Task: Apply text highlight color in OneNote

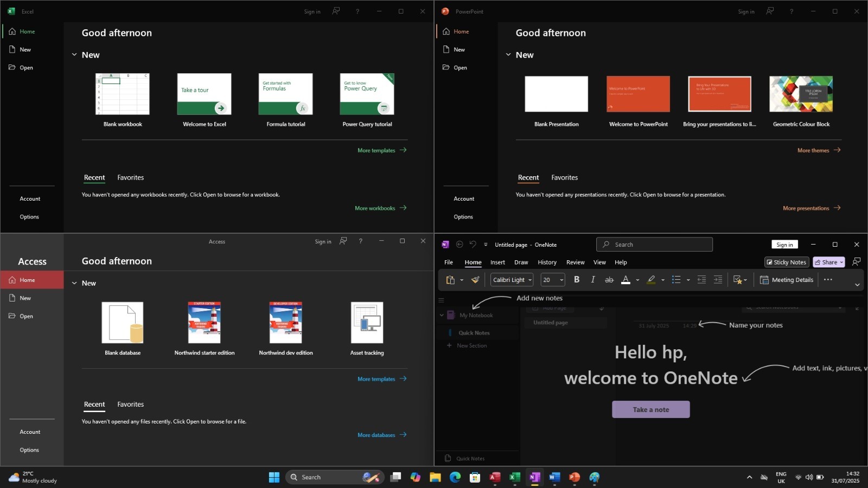Action: pyautogui.click(x=651, y=280)
